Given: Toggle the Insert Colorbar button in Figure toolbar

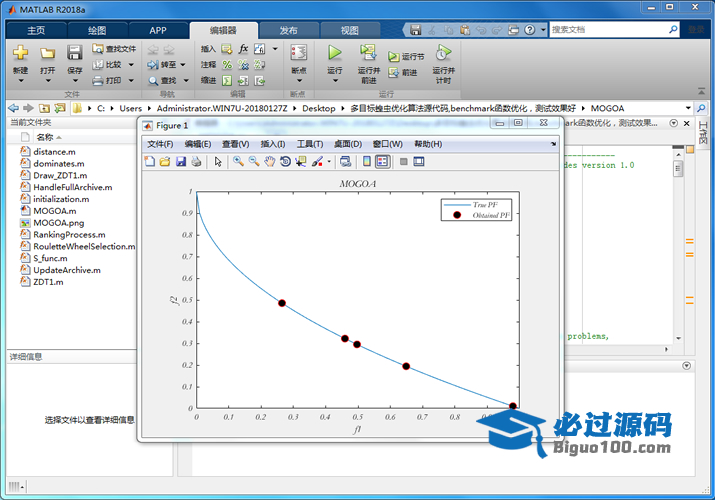Looking at the screenshot, I should point(367,161).
